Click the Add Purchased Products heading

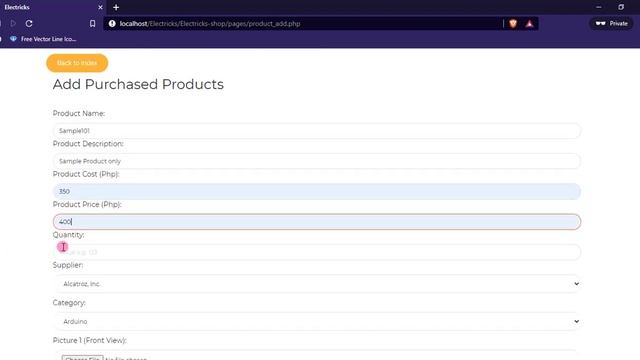138,84
